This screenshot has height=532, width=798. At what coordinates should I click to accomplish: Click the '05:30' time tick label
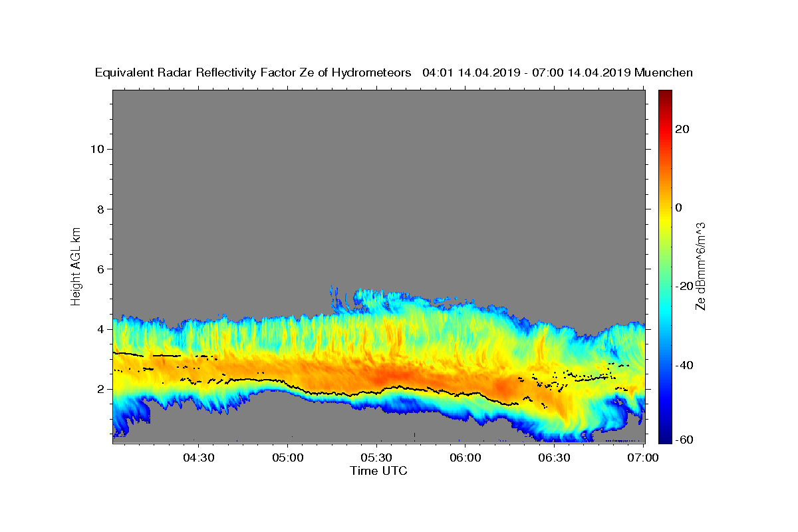point(377,458)
